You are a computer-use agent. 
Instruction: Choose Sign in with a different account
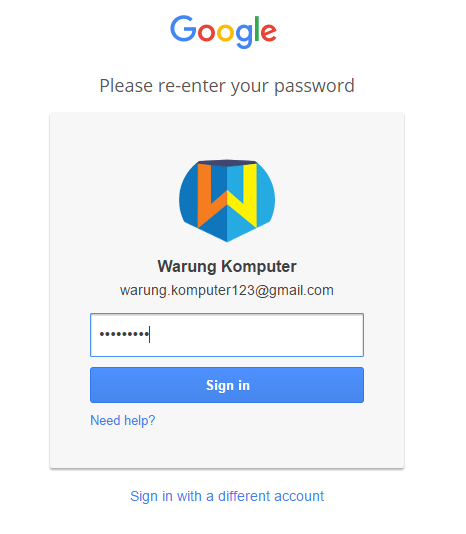[x=227, y=496]
